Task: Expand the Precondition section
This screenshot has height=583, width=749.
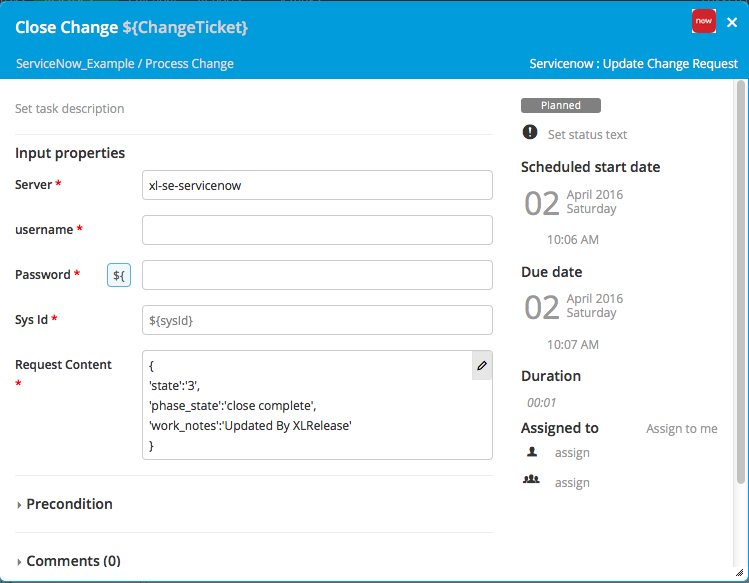Action: pos(64,504)
